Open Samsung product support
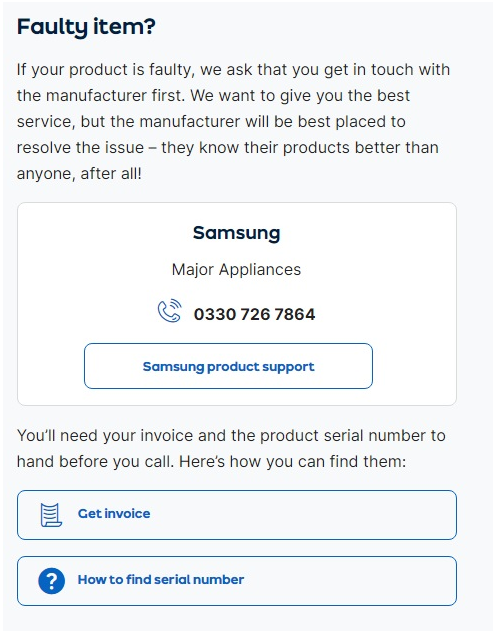493x631 pixels. [228, 366]
